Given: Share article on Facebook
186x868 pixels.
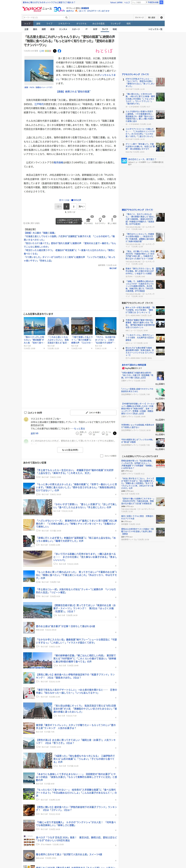Looking at the screenshot, I should 59,51.
